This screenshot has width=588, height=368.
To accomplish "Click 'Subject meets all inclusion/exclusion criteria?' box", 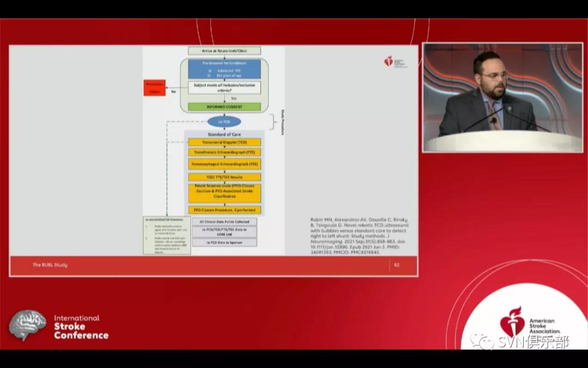I will tap(224, 88).
